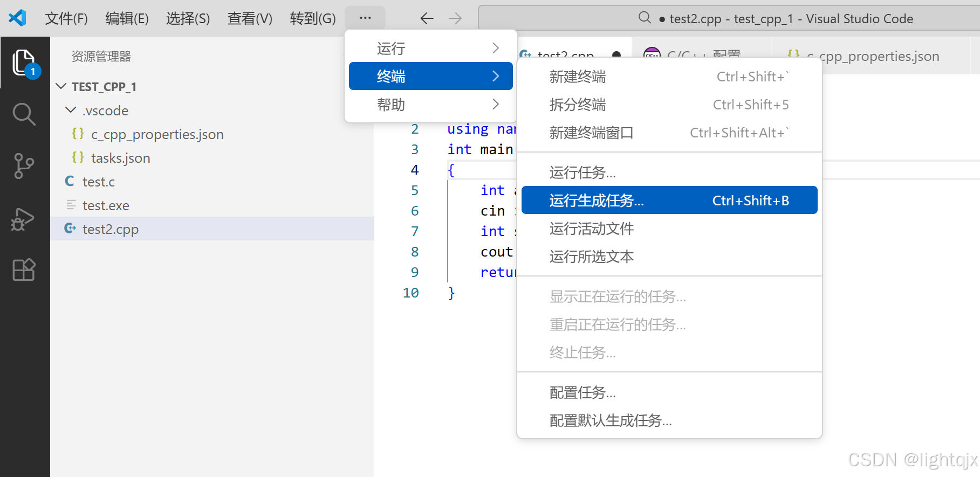This screenshot has width=980, height=477.
Task: Click the C++ icon of test2.cpp
Action: tap(70, 229)
